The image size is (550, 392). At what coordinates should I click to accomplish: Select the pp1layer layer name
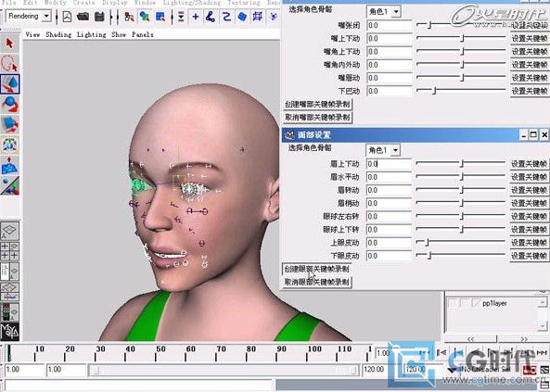click(494, 303)
